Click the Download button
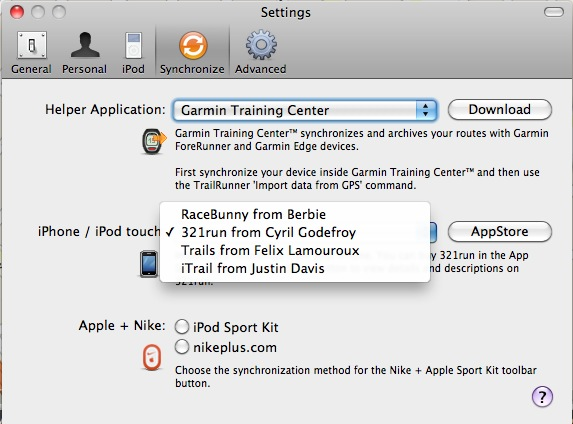This screenshot has height=424, width=573. click(x=500, y=109)
